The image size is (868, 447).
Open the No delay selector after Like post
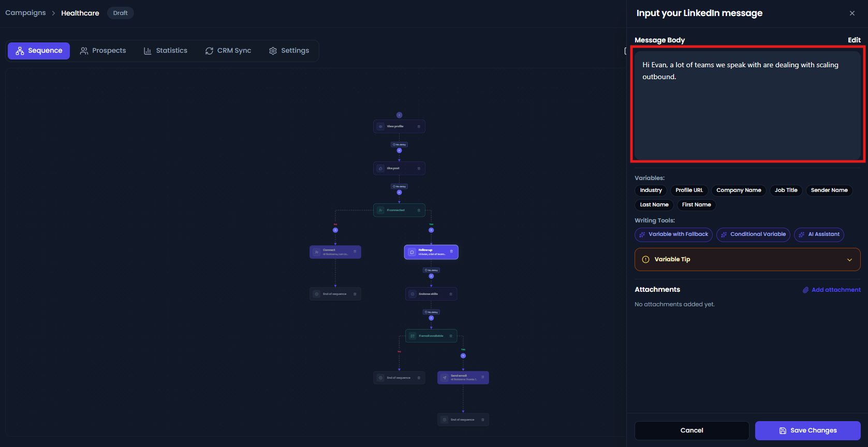tap(399, 186)
